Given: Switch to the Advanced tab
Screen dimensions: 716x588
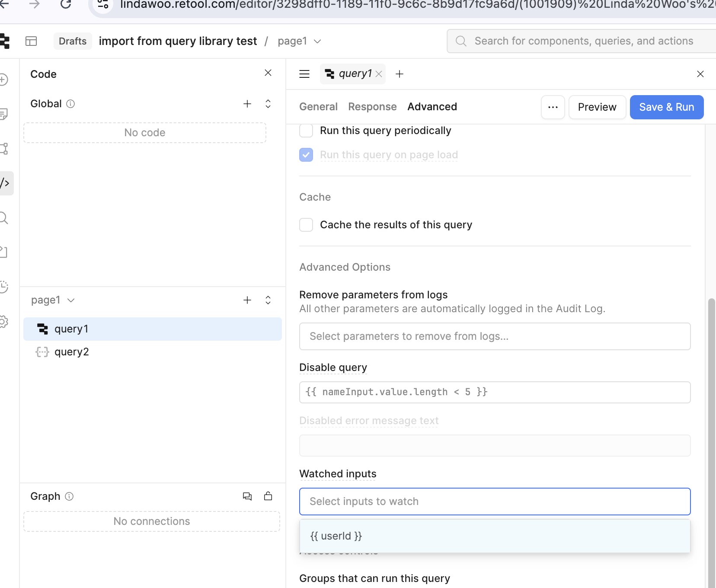Looking at the screenshot, I should pyautogui.click(x=432, y=107).
